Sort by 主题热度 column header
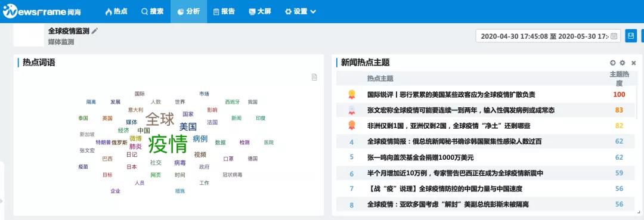 coord(619,78)
